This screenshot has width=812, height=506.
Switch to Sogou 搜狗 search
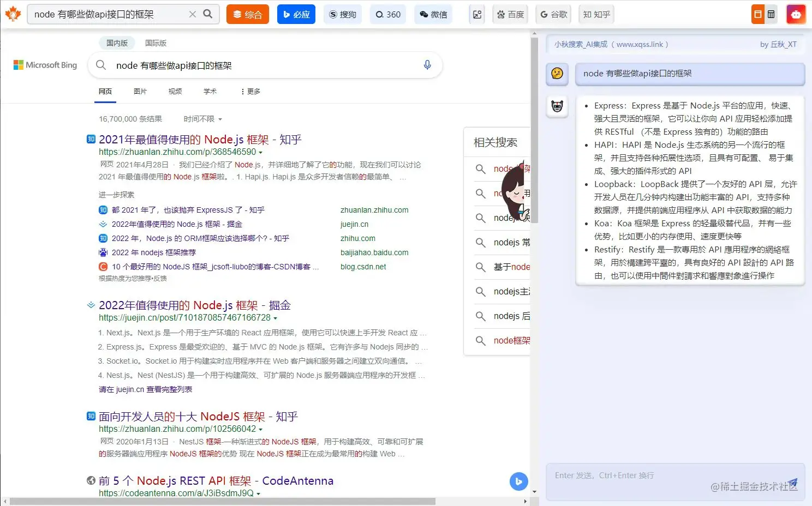[x=343, y=14]
